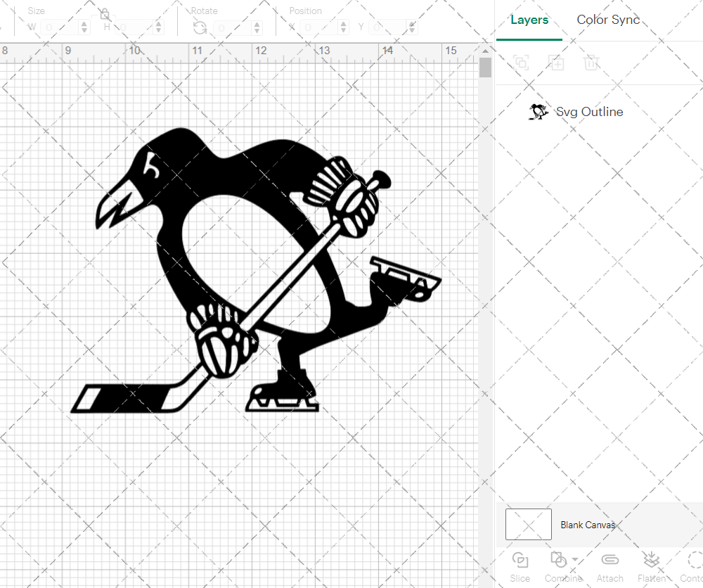Click the add-to-group plus icon in Layers panel
703x588 pixels.
tap(557, 63)
